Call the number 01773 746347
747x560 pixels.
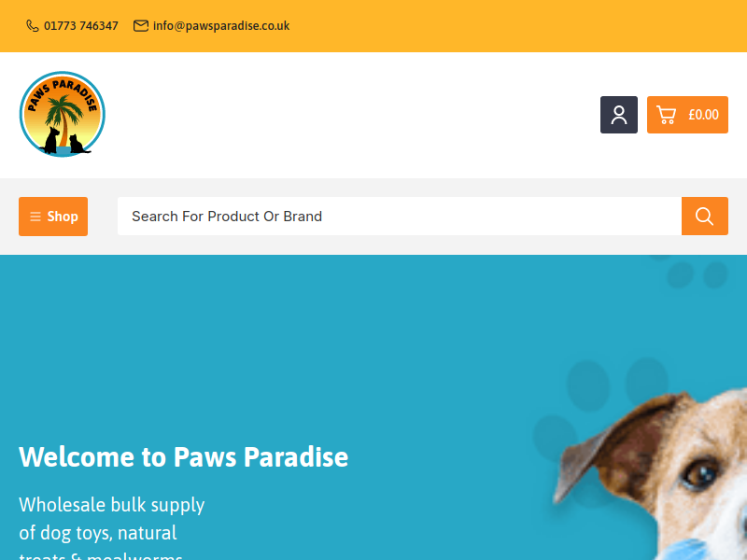[x=81, y=26]
